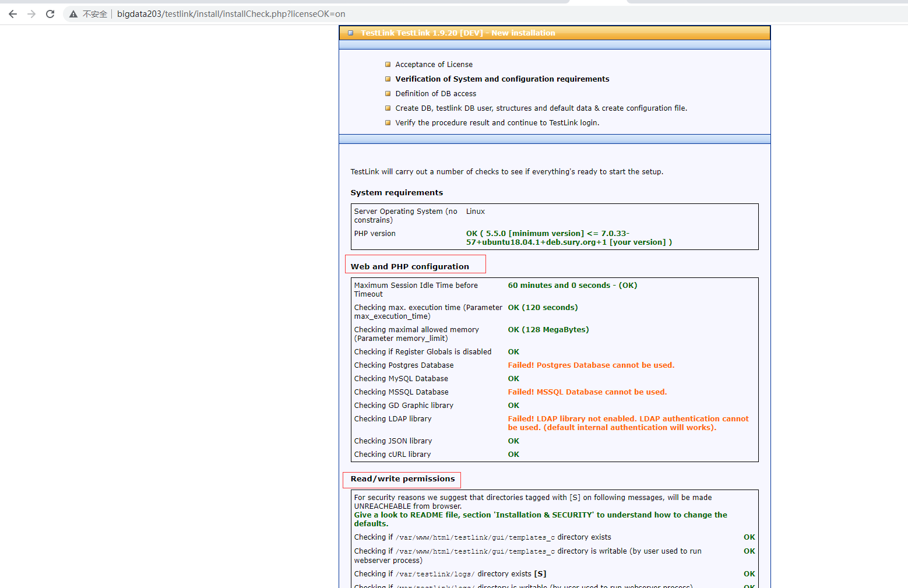Click Checking MySQL Database label
The width and height of the screenshot is (908, 588).
pos(401,379)
